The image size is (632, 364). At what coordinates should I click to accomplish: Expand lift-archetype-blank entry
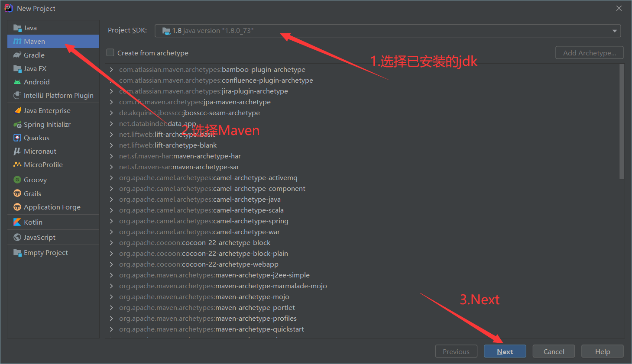(111, 145)
